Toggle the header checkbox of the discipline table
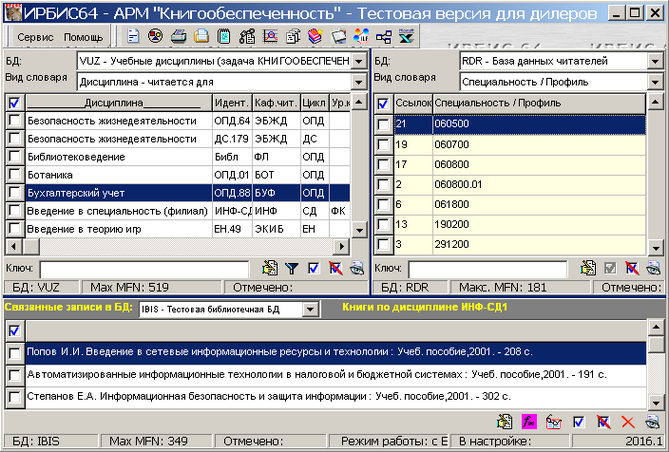 pyautogui.click(x=15, y=103)
